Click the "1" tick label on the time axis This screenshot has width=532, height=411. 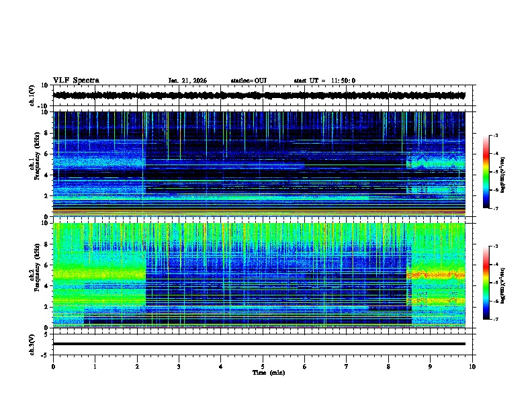pyautogui.click(x=95, y=367)
